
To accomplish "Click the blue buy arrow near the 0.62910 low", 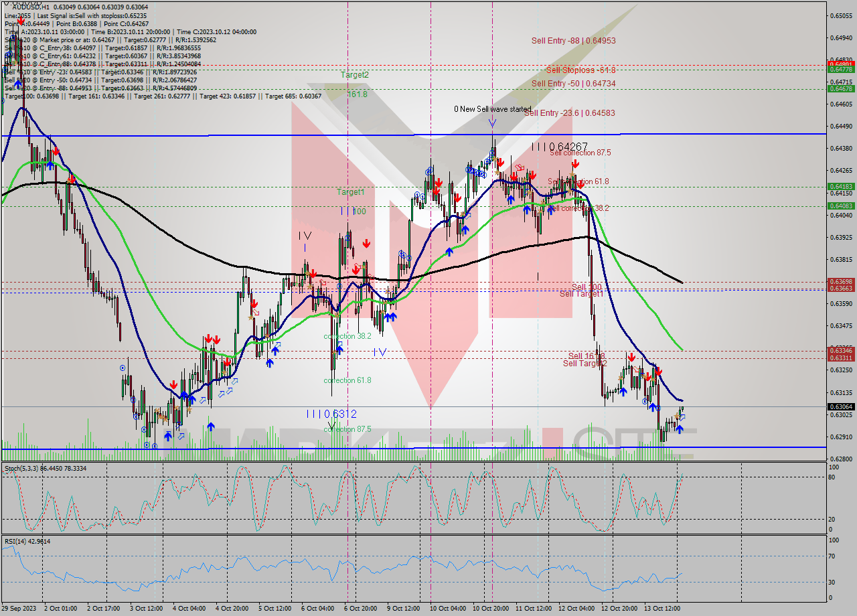I will (x=678, y=429).
